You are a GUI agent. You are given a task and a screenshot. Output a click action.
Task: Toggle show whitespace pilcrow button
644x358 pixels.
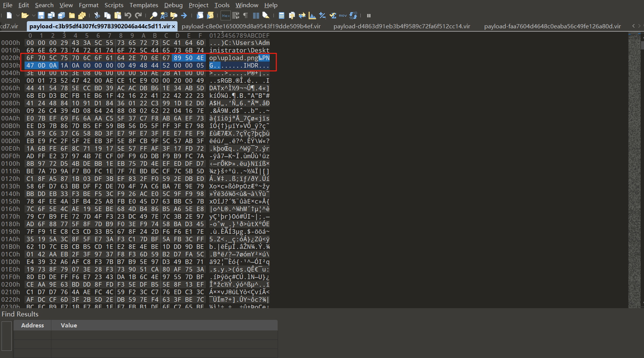click(246, 15)
